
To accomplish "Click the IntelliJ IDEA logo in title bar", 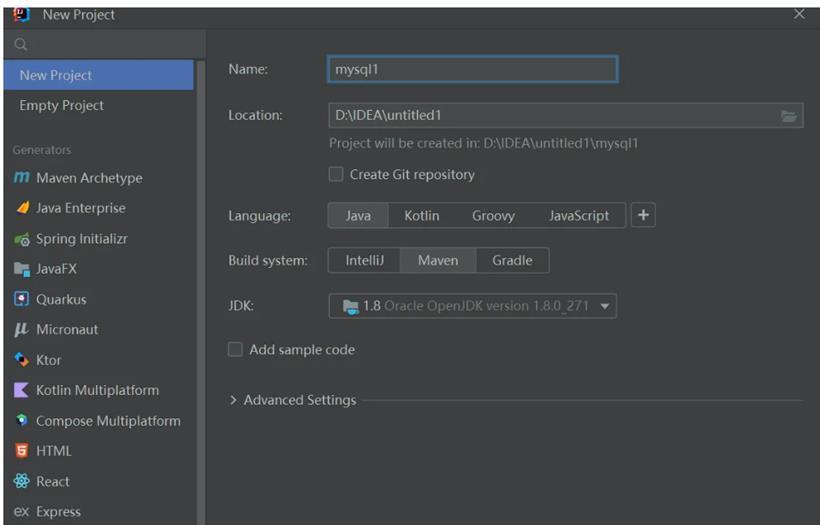I will (21, 14).
